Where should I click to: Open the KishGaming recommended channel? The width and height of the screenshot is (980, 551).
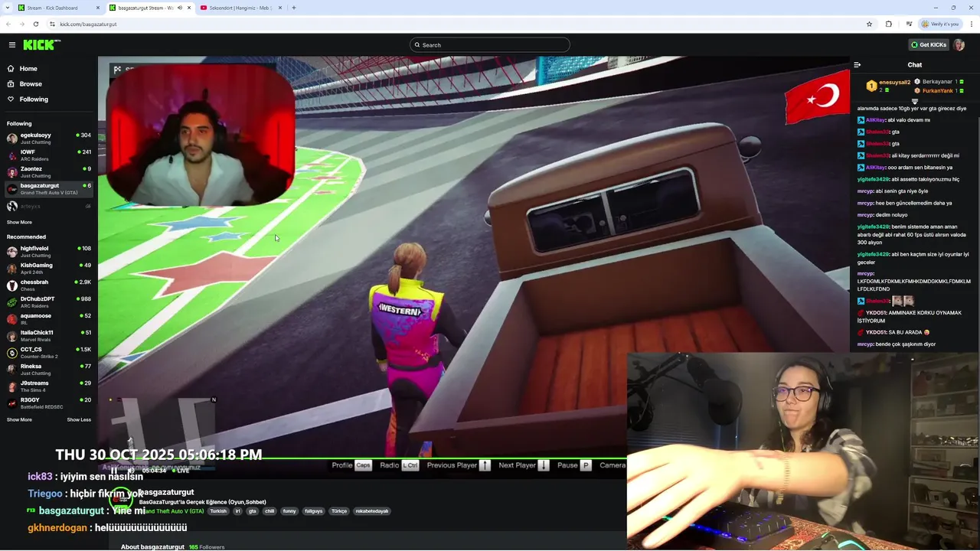click(x=48, y=269)
